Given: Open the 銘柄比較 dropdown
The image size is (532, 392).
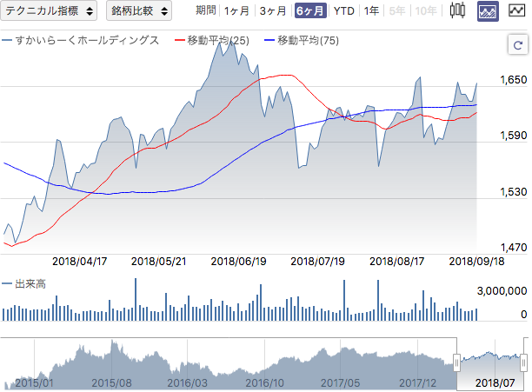Looking at the screenshot, I should (x=139, y=10).
